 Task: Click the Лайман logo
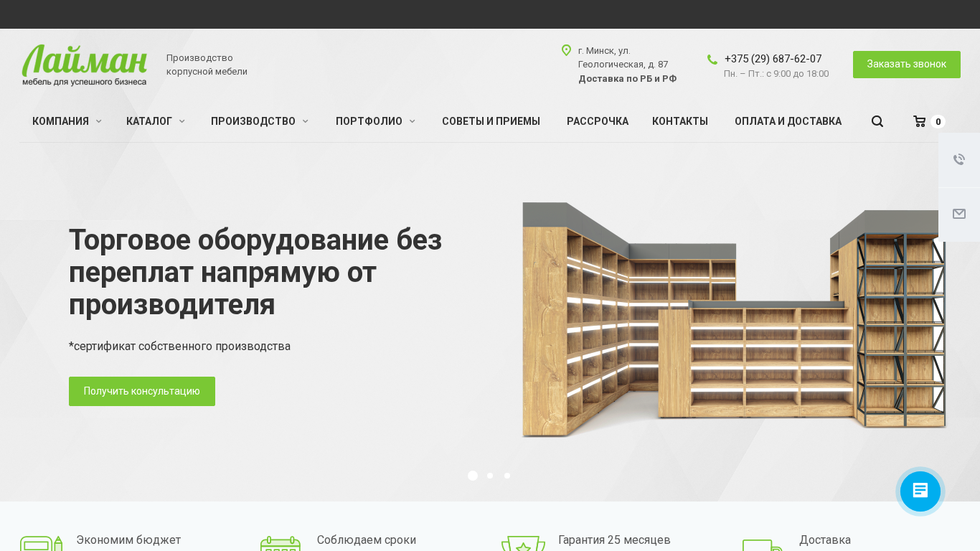[x=85, y=65]
